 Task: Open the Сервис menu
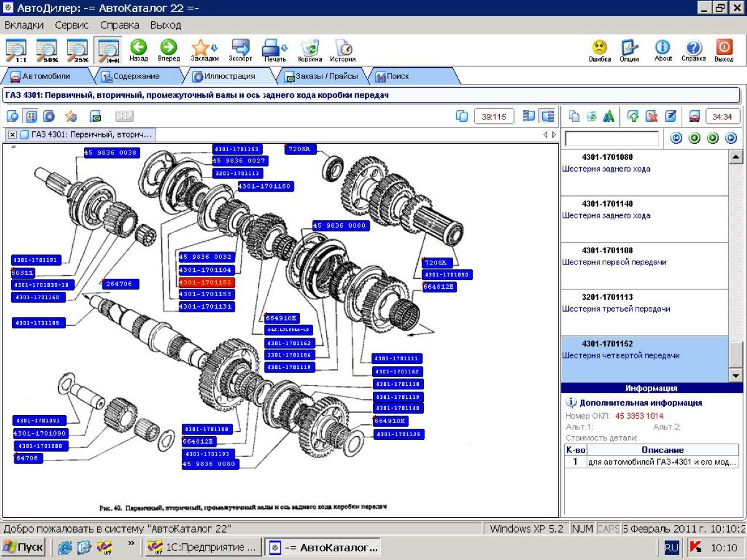click(72, 25)
